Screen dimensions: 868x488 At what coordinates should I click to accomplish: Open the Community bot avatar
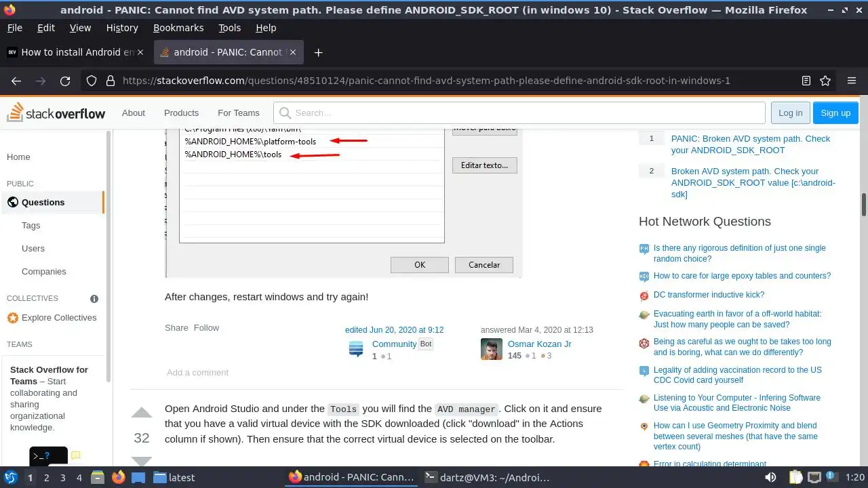click(356, 349)
